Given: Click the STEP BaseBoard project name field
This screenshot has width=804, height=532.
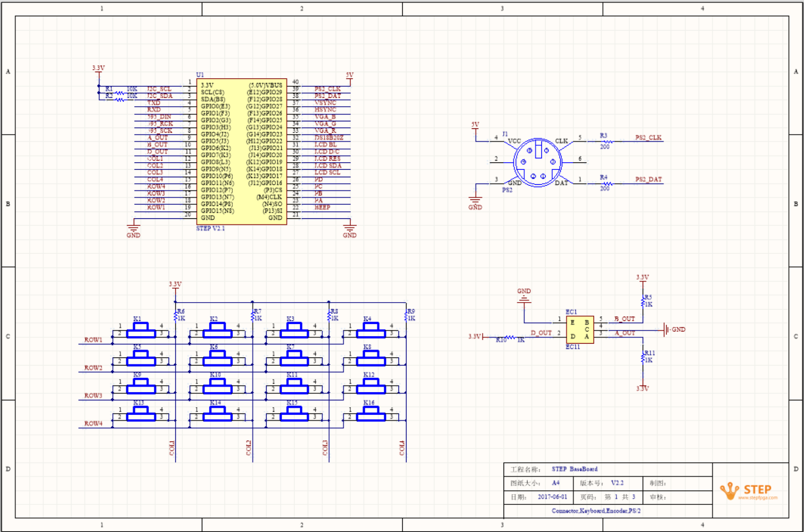Looking at the screenshot, I should click(575, 469).
